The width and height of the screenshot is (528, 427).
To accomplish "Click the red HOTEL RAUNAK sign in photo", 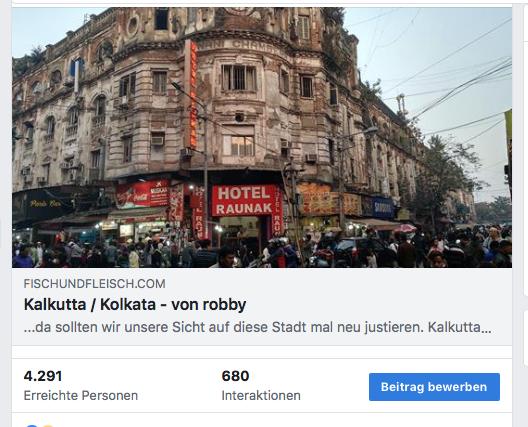I will click(244, 200).
